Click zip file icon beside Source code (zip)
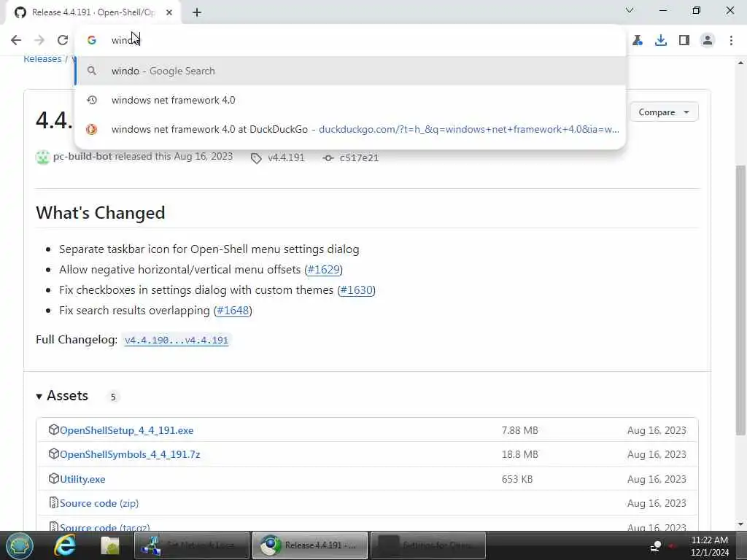Viewport: 747px width, 560px height. click(53, 503)
